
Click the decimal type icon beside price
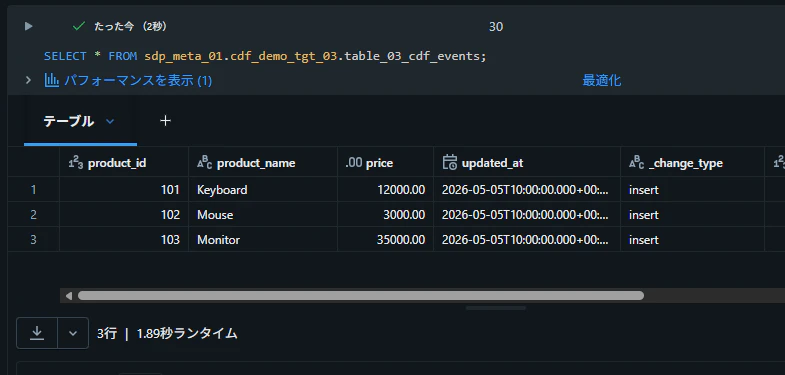[x=353, y=163]
